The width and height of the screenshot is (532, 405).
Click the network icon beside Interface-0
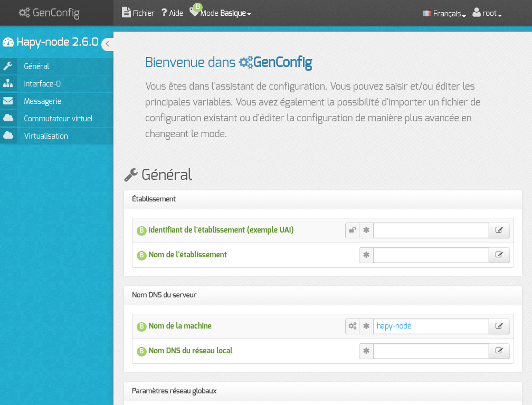8,84
